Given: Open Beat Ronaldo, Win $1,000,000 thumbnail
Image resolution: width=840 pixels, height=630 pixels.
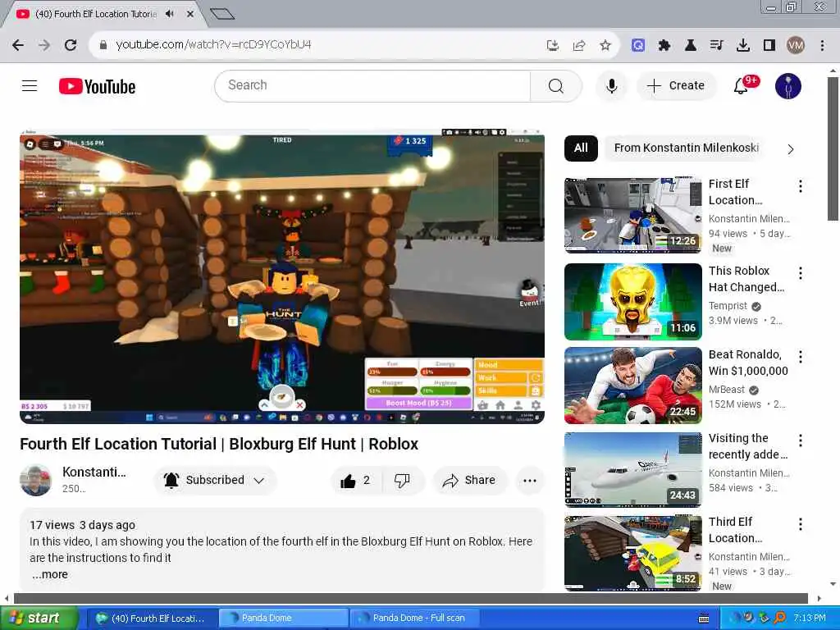Looking at the screenshot, I should [x=633, y=386].
